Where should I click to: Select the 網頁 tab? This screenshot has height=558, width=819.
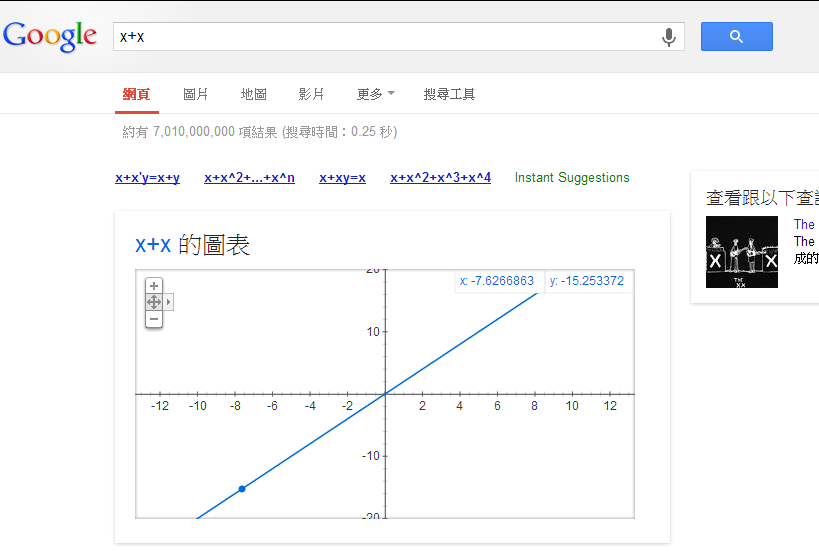click(136, 94)
